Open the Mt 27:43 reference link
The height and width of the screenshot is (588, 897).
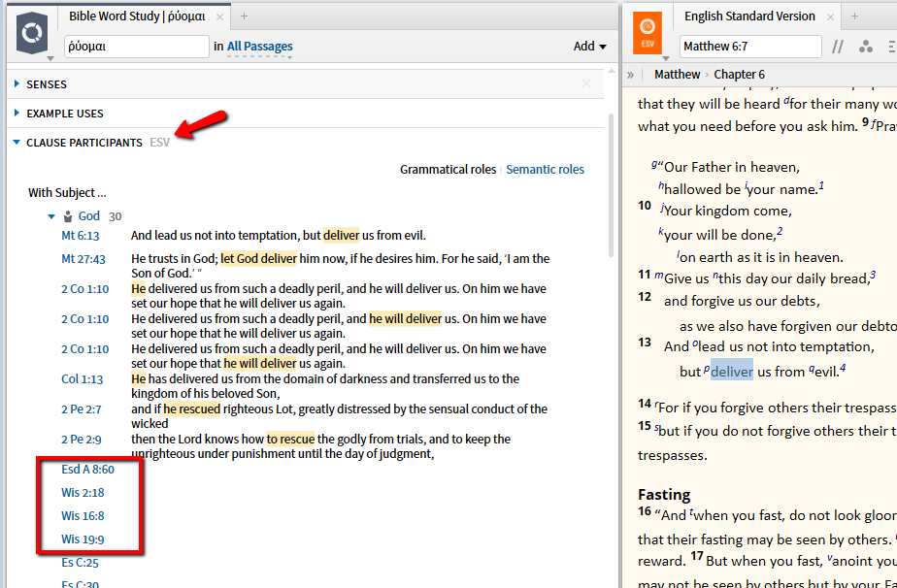[x=83, y=259]
